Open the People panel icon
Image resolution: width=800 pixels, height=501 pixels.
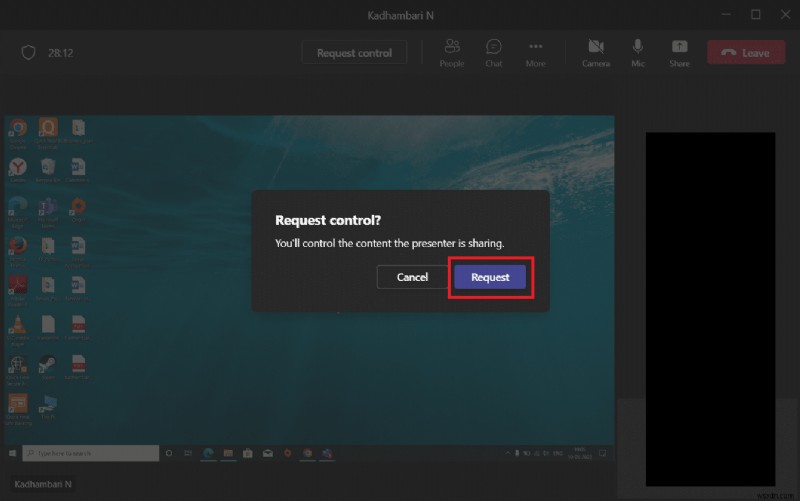coord(452,53)
